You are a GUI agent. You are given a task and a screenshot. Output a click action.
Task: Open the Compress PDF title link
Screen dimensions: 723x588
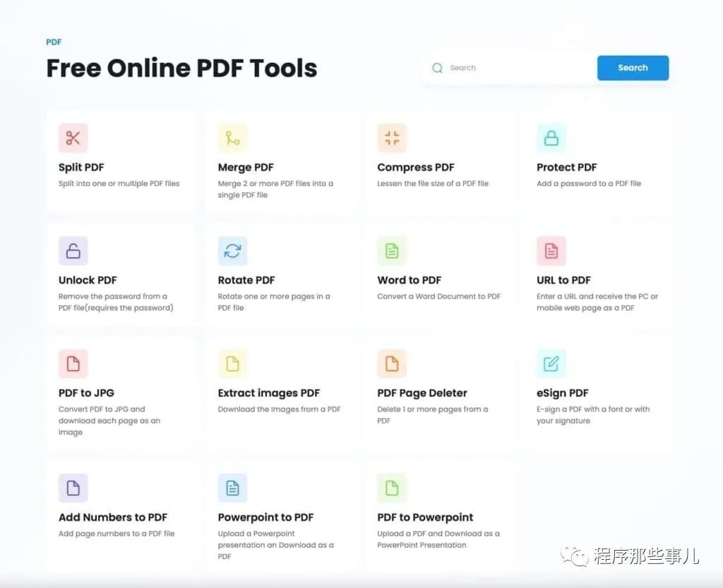coord(416,167)
